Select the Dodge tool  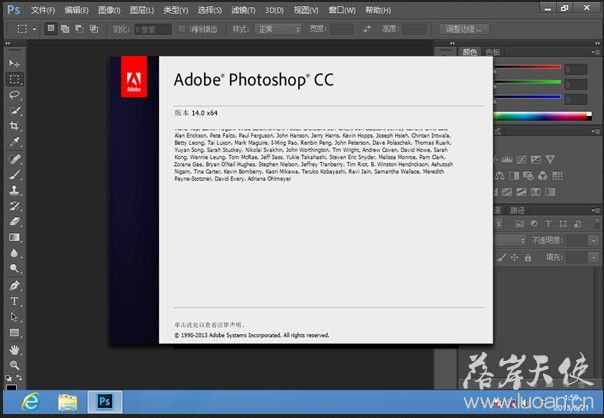tap(15, 268)
